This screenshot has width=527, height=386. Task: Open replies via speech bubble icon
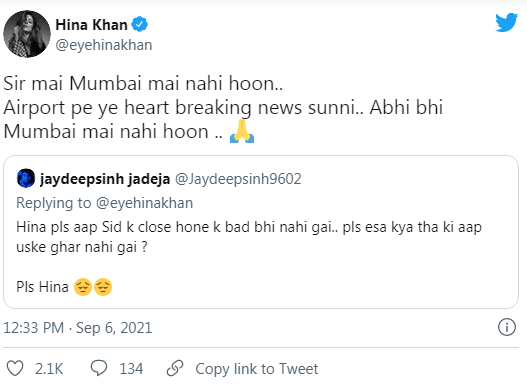[99, 369]
